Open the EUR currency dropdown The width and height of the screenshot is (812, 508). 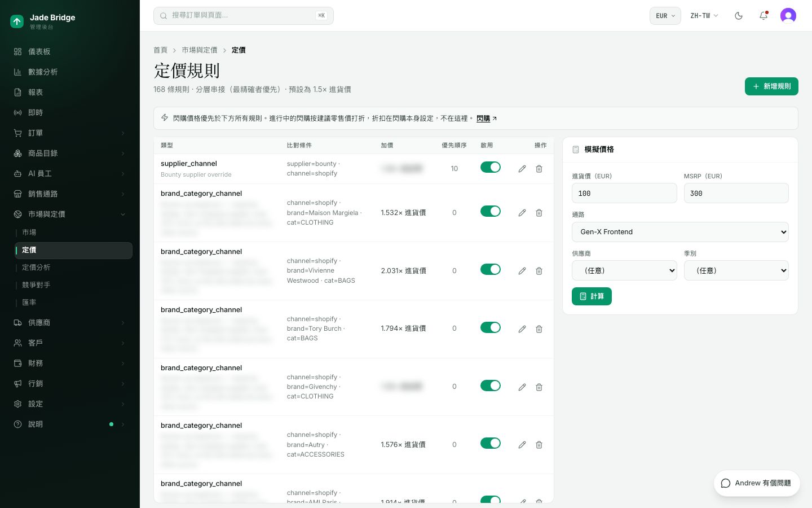[665, 16]
